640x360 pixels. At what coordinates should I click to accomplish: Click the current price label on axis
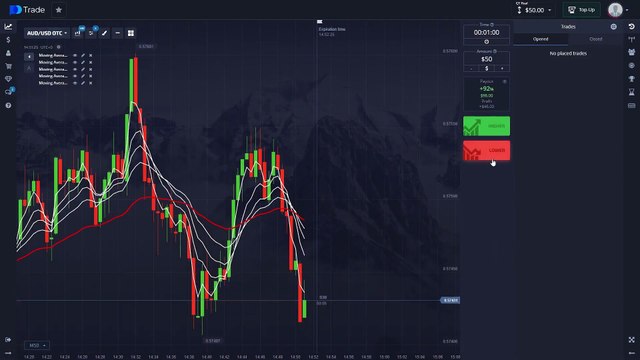(450, 300)
